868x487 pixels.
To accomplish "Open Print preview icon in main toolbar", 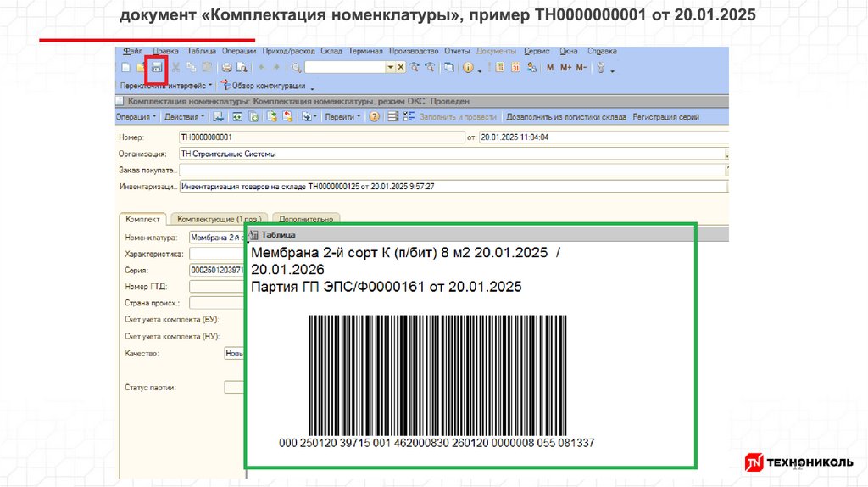I will pyautogui.click(x=242, y=68).
